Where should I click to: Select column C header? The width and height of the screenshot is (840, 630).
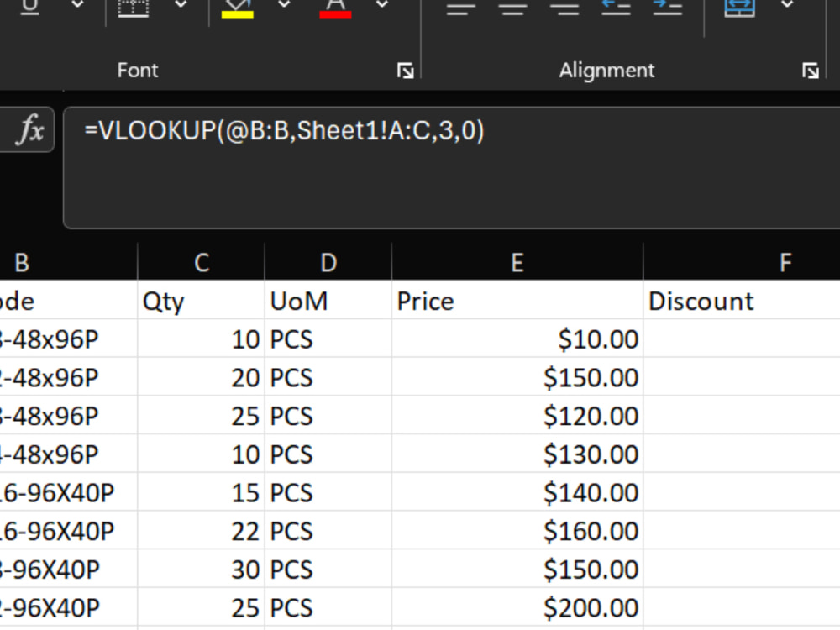[x=202, y=262]
